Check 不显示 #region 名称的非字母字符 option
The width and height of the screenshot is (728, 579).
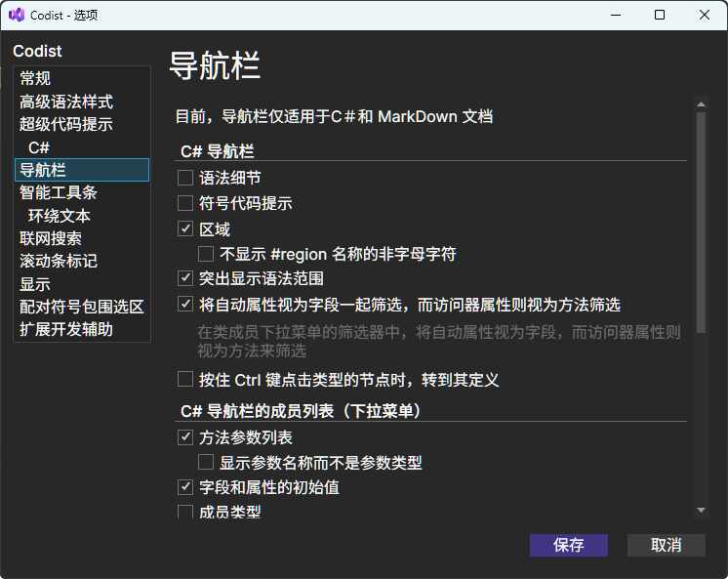[x=206, y=254]
